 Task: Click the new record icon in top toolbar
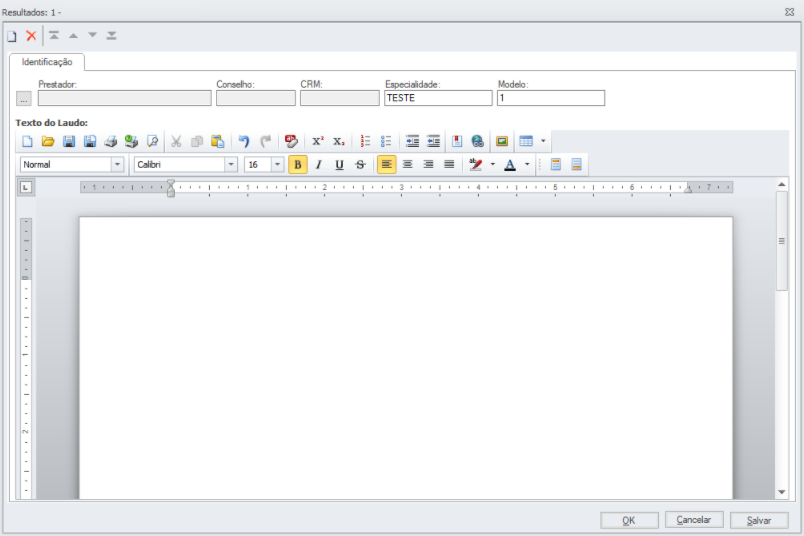click(12, 36)
